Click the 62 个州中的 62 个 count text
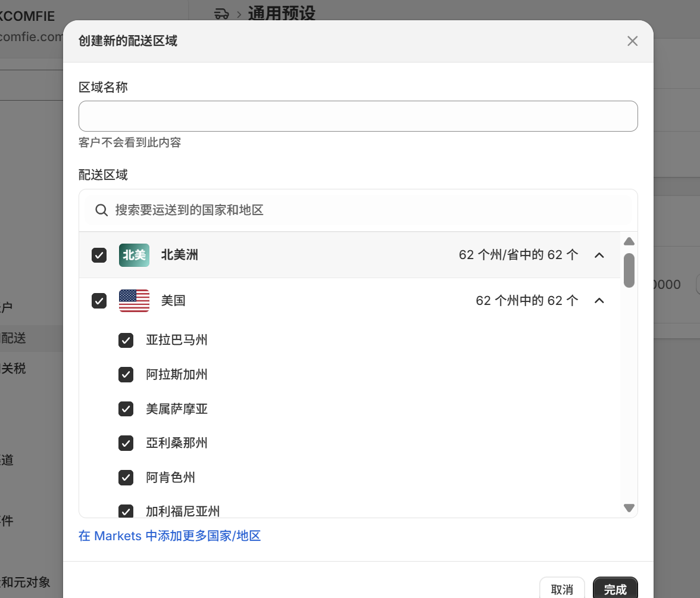This screenshot has width=700, height=598. click(x=527, y=301)
